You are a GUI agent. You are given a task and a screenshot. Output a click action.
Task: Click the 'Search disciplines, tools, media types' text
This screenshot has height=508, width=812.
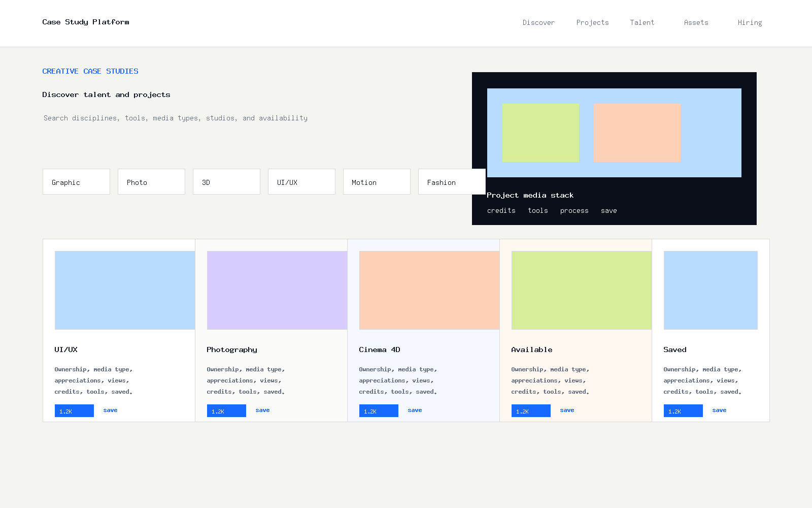[x=176, y=118]
